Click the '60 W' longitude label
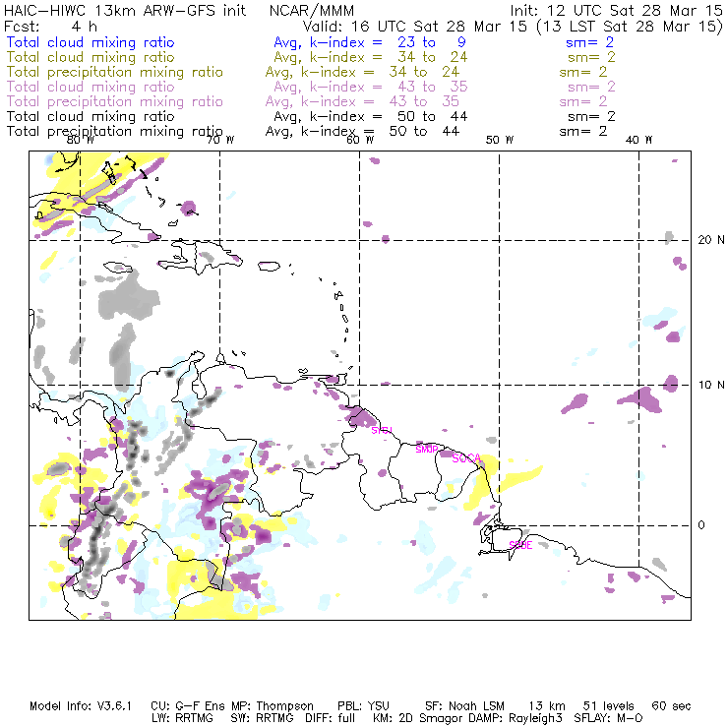This screenshot has height=728, width=728. tap(360, 140)
